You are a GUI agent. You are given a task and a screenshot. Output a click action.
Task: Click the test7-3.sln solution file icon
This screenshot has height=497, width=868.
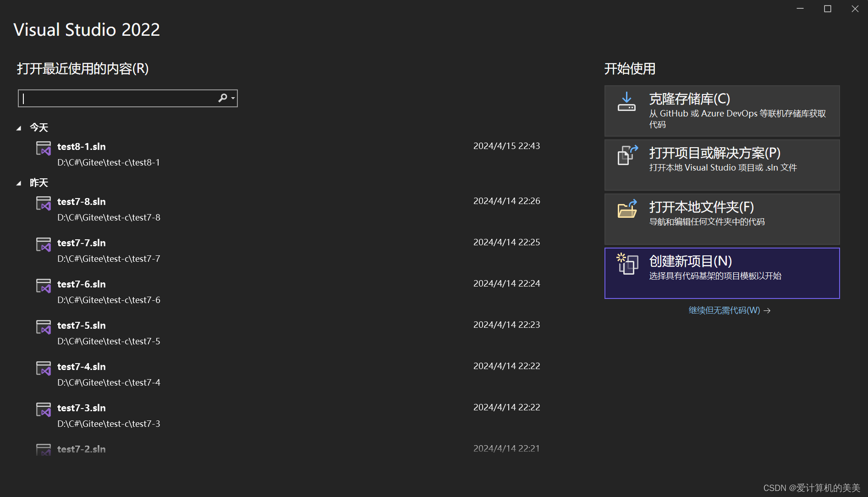[x=44, y=410]
